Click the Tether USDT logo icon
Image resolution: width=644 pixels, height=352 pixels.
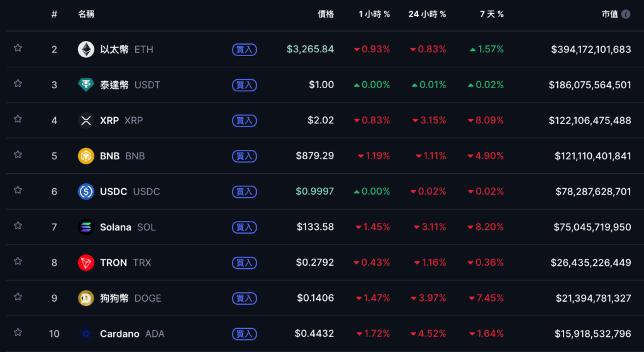(86, 84)
